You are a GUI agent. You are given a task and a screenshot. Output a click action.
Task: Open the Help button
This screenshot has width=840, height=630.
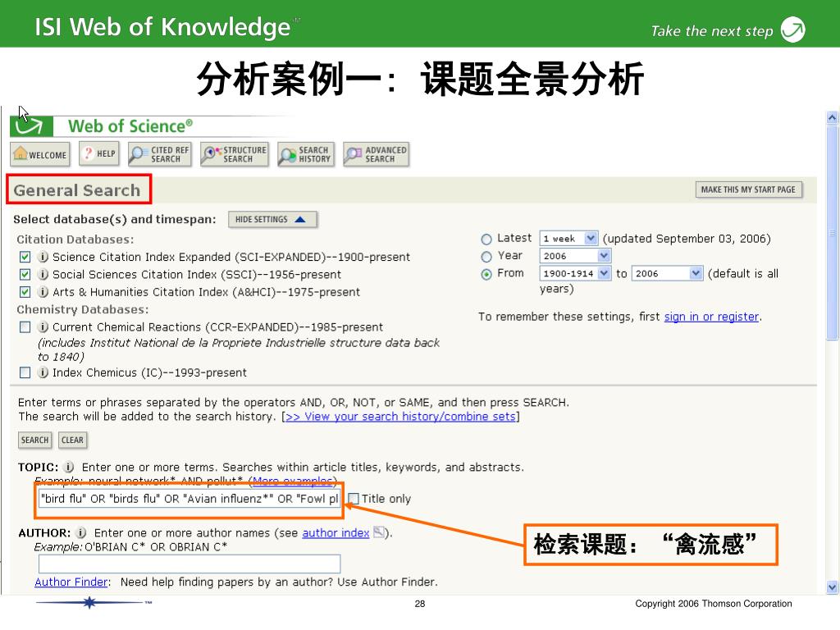click(99, 154)
